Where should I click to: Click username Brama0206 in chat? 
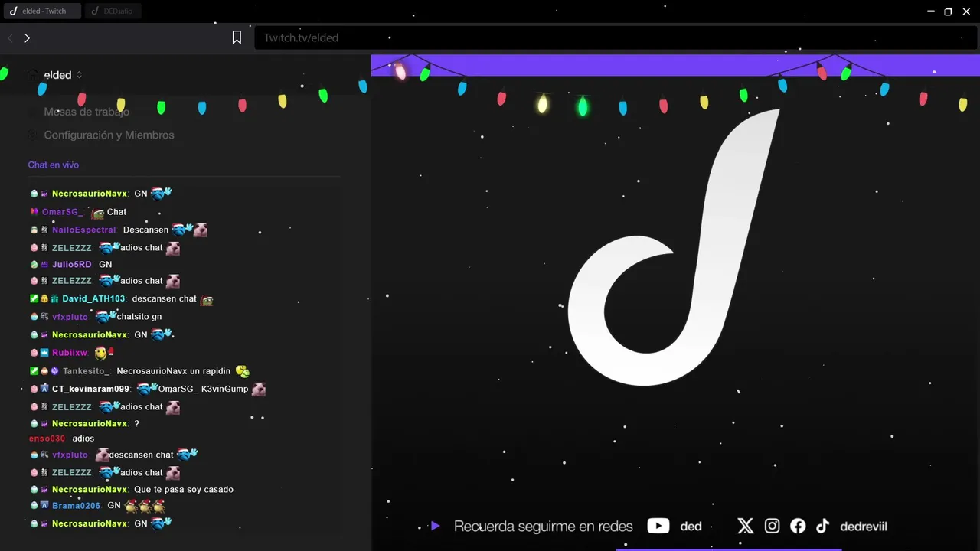point(76,506)
